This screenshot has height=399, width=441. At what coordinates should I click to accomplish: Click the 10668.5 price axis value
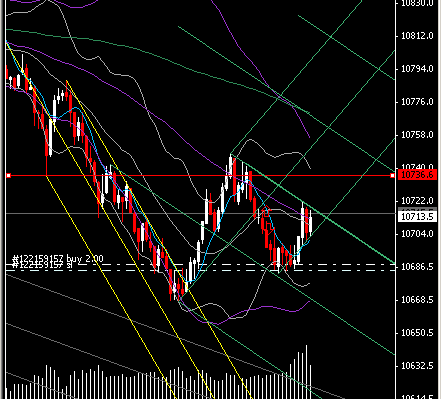pyautogui.click(x=417, y=300)
